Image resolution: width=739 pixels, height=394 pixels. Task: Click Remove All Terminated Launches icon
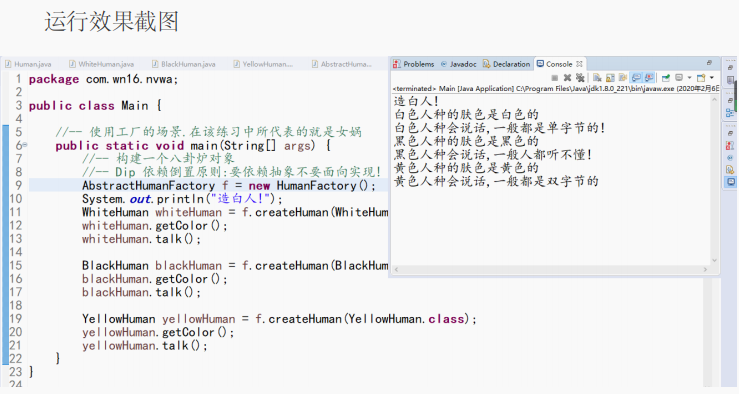[x=580, y=78]
